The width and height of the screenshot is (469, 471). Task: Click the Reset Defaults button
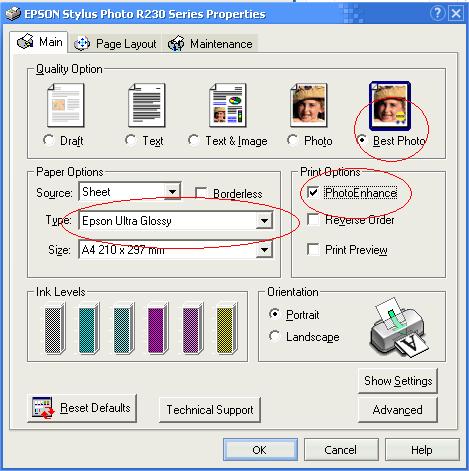point(82,408)
